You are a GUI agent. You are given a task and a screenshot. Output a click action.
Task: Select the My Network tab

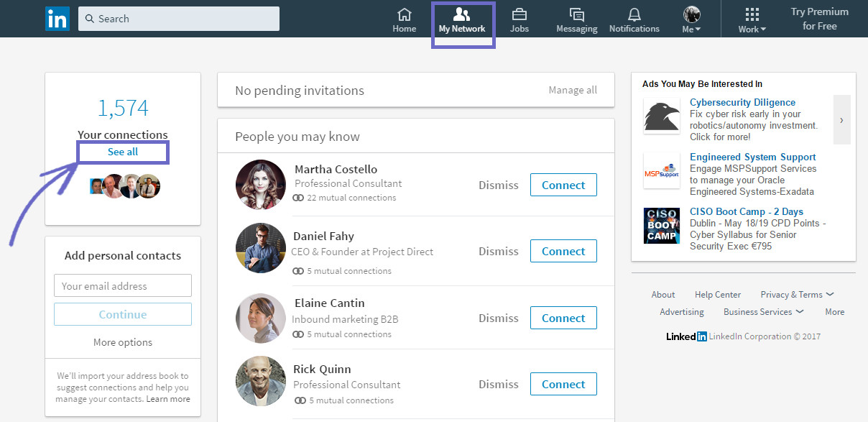pyautogui.click(x=462, y=20)
